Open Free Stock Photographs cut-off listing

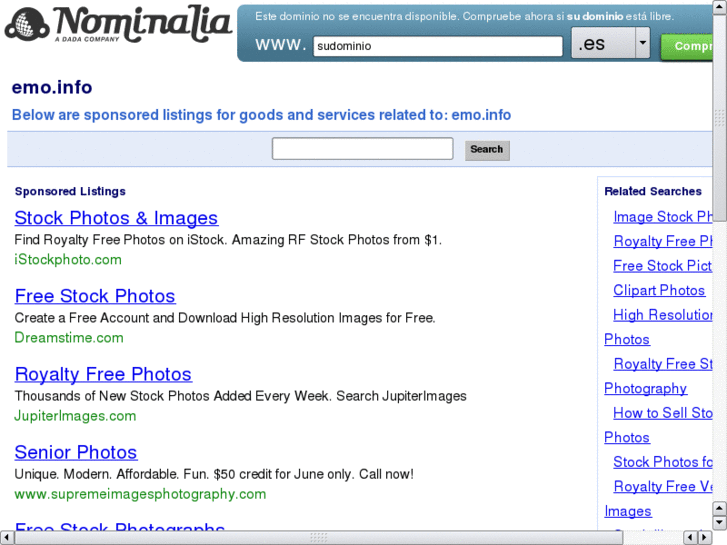pyautogui.click(x=120, y=526)
